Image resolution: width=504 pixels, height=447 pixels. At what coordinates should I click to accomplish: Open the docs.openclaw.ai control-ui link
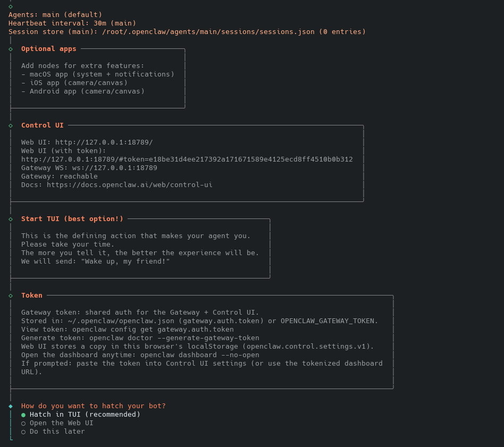(129, 185)
